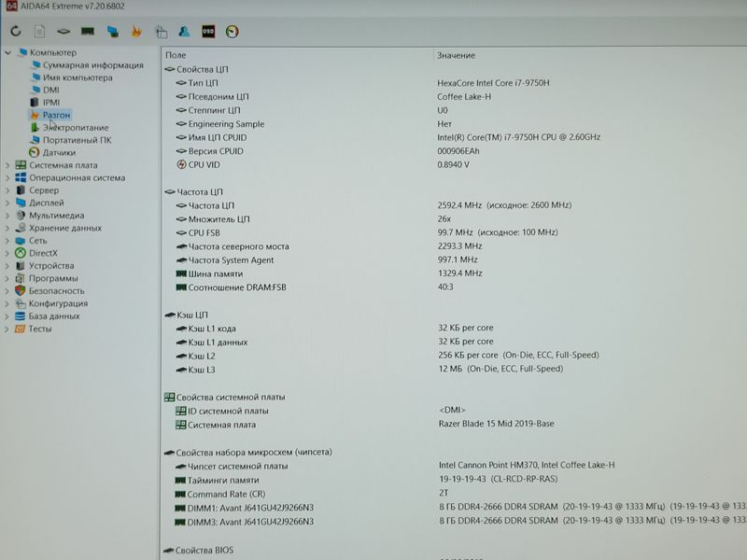The image size is (747, 560).
Task: Select Мультимедиа category
Action: pos(57,216)
